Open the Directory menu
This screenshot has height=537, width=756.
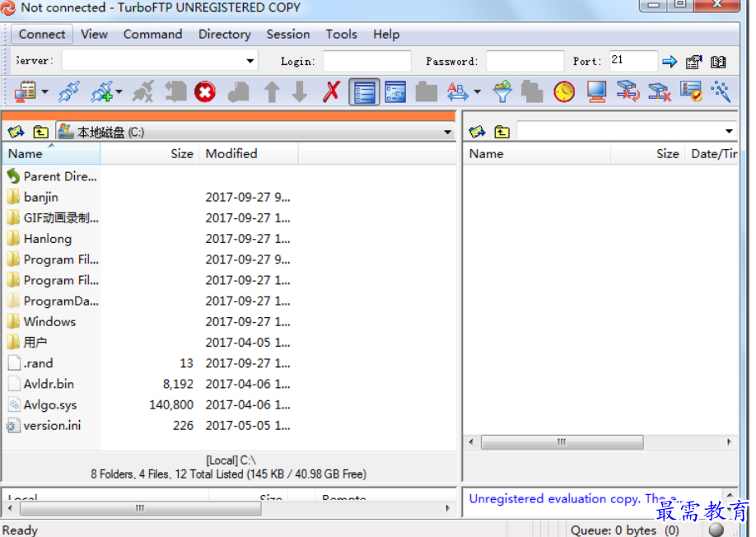pos(225,35)
